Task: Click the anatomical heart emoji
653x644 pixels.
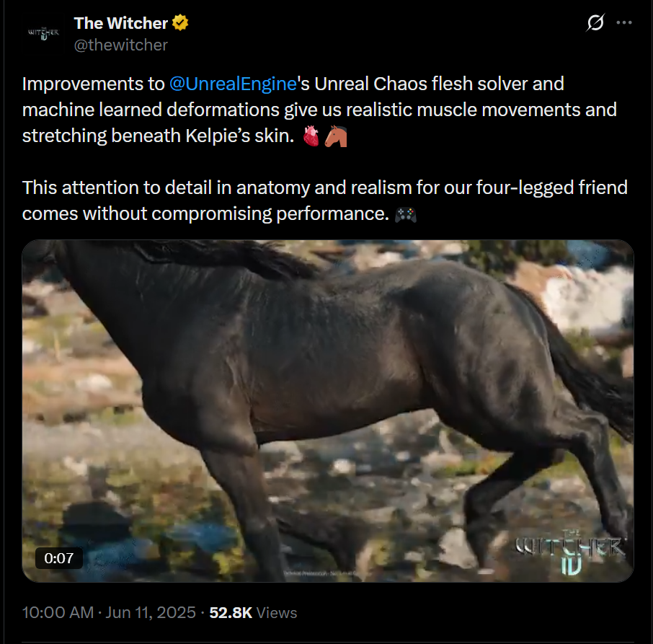Action: [x=310, y=136]
